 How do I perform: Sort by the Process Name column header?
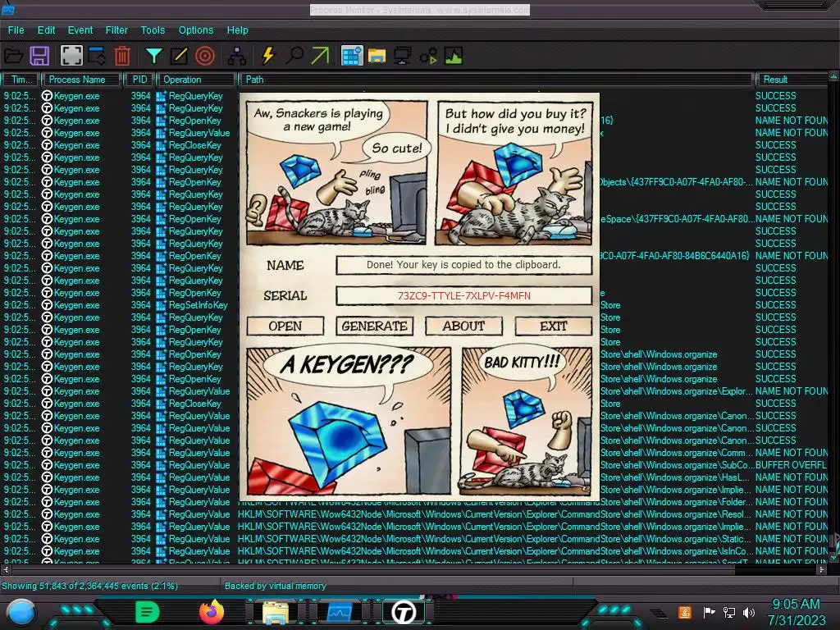pos(81,80)
